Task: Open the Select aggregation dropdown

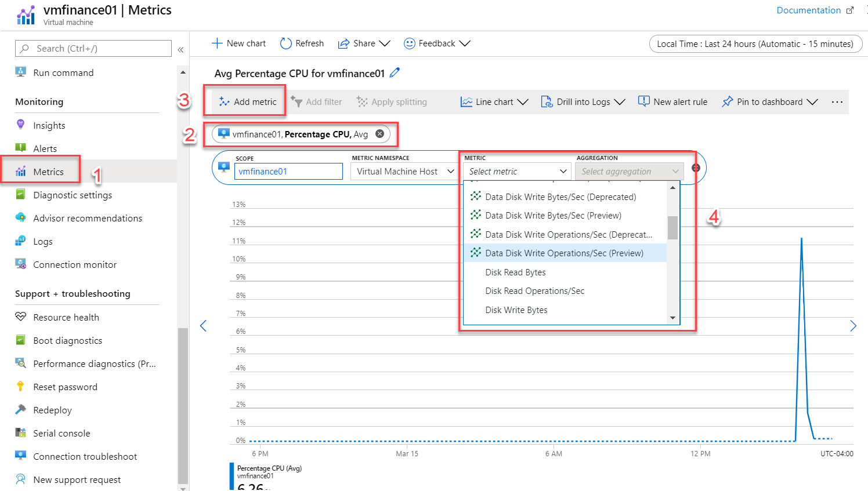Action: click(x=630, y=172)
